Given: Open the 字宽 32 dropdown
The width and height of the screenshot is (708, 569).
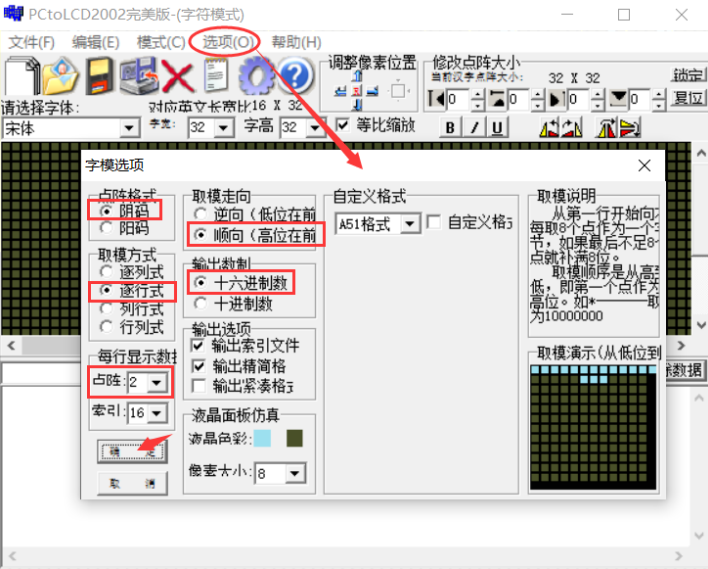Looking at the screenshot, I should (224, 128).
